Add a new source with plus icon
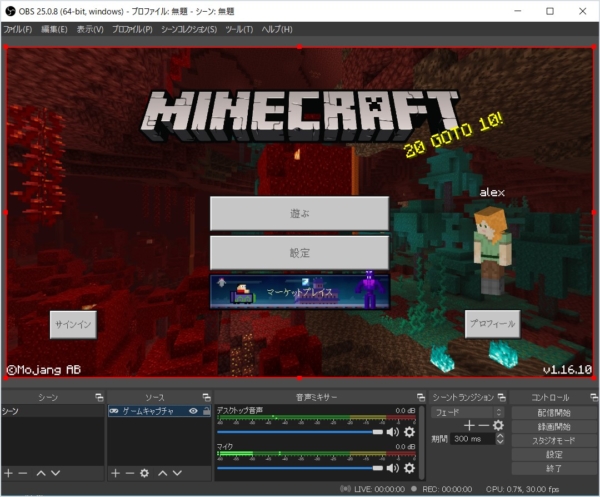 (x=115, y=473)
